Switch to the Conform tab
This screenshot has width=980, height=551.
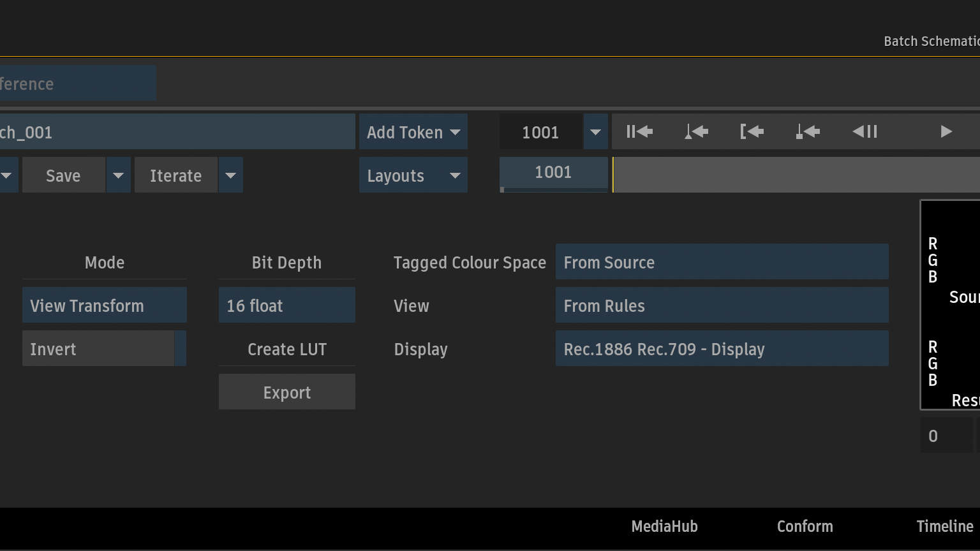tap(805, 526)
